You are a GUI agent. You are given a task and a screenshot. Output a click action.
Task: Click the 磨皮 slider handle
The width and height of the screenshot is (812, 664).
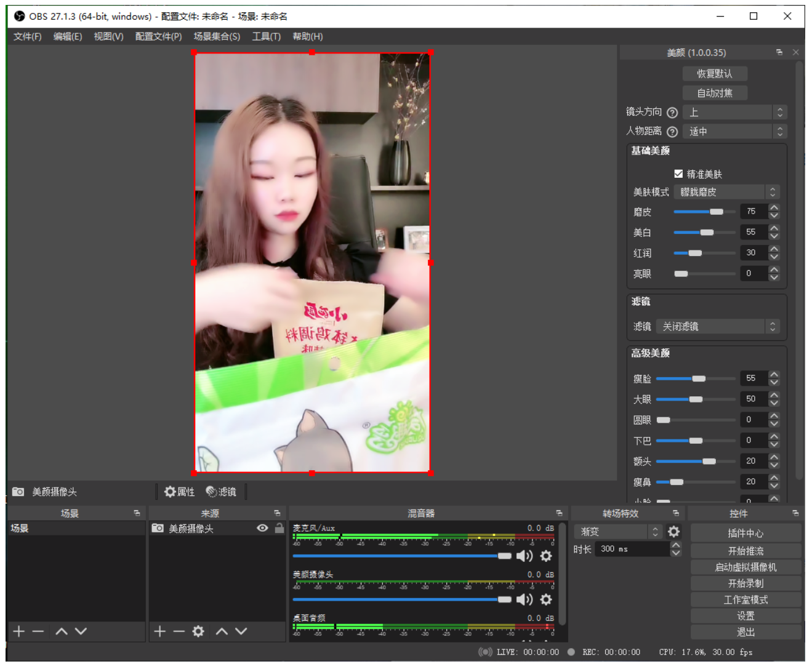(717, 212)
